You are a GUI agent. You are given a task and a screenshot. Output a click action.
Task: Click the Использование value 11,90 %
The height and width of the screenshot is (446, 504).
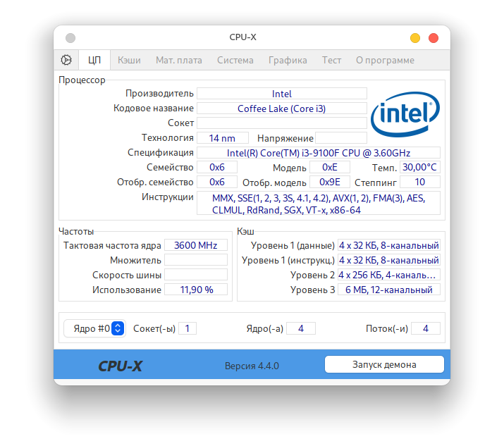click(x=196, y=290)
